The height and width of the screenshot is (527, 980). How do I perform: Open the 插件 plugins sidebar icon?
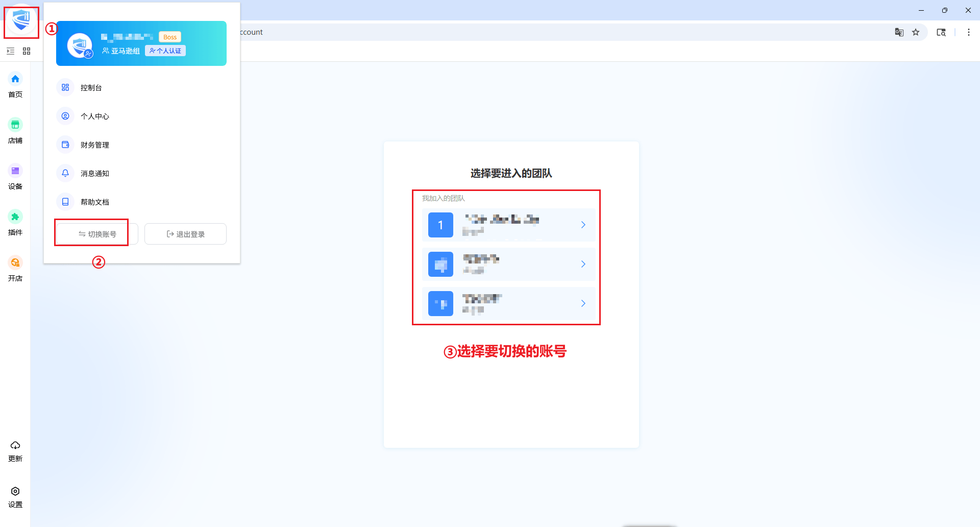tap(15, 217)
